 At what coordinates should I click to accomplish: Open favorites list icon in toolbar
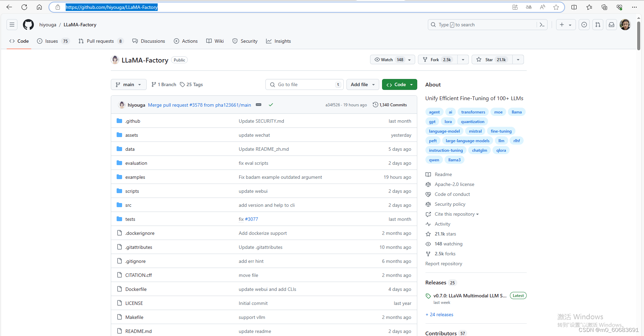(589, 7)
